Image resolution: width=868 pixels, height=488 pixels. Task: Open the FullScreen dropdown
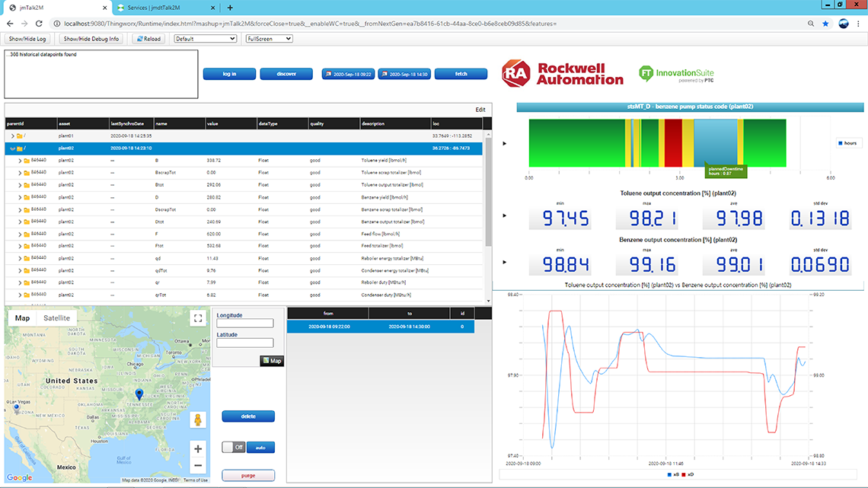tap(269, 39)
